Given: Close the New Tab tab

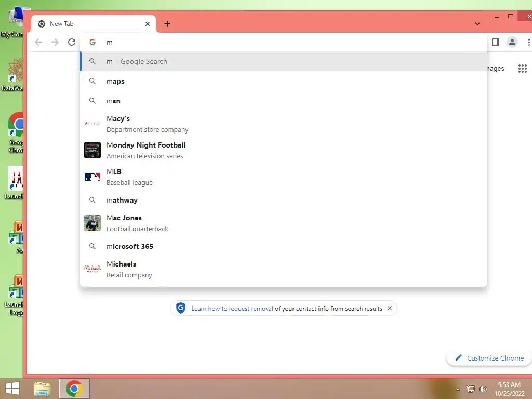Looking at the screenshot, I should [147, 24].
